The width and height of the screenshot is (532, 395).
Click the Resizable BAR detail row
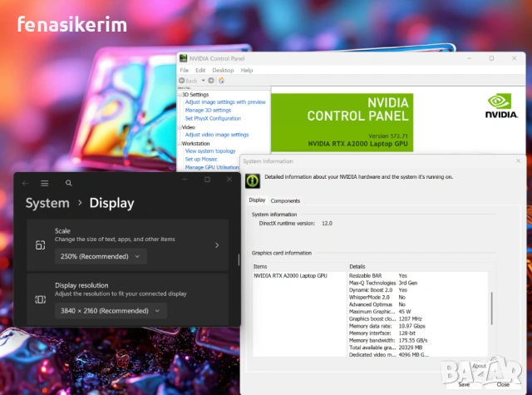(418, 275)
